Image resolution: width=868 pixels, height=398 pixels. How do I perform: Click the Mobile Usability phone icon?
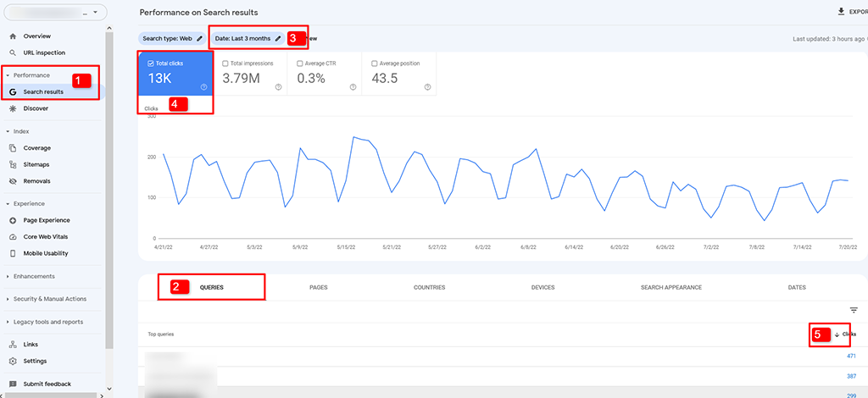tap(13, 254)
